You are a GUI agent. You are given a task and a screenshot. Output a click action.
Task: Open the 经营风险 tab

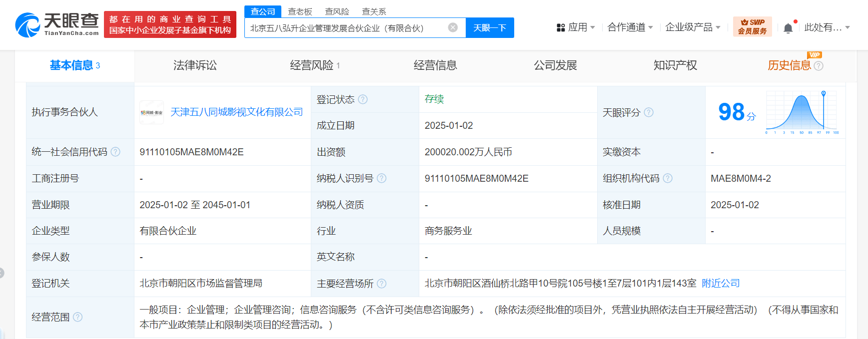(315, 65)
